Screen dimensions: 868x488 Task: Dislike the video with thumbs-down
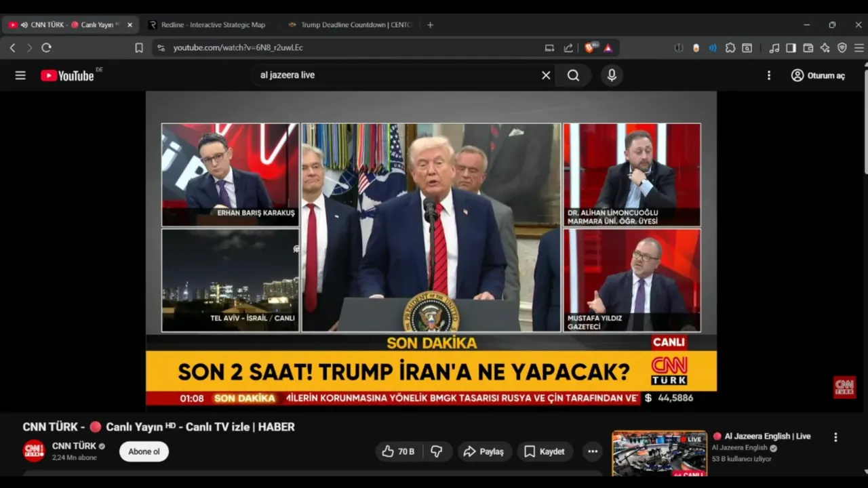pos(437,451)
